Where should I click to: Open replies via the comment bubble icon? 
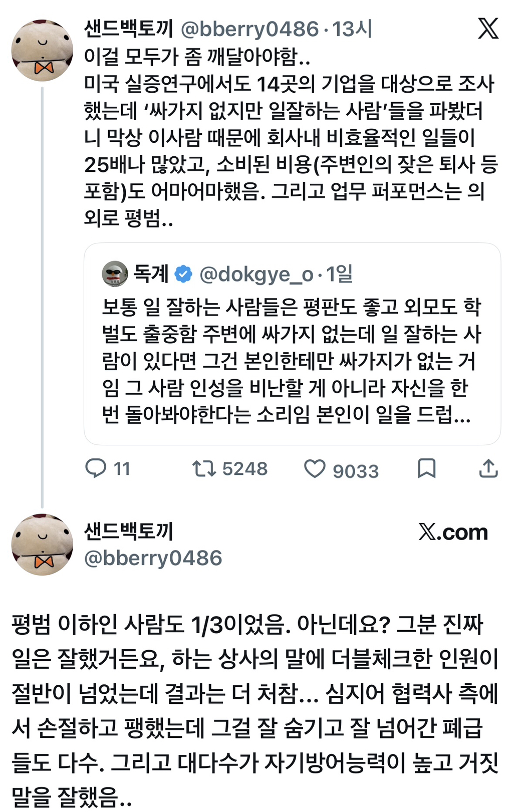coord(96,468)
